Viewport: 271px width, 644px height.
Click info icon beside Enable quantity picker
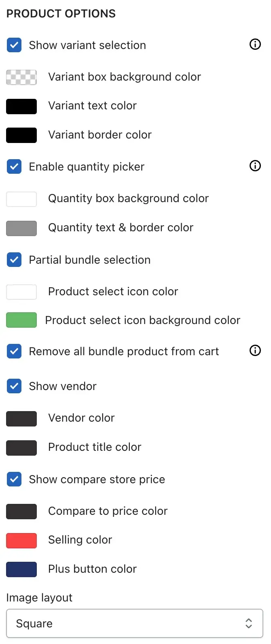(255, 166)
